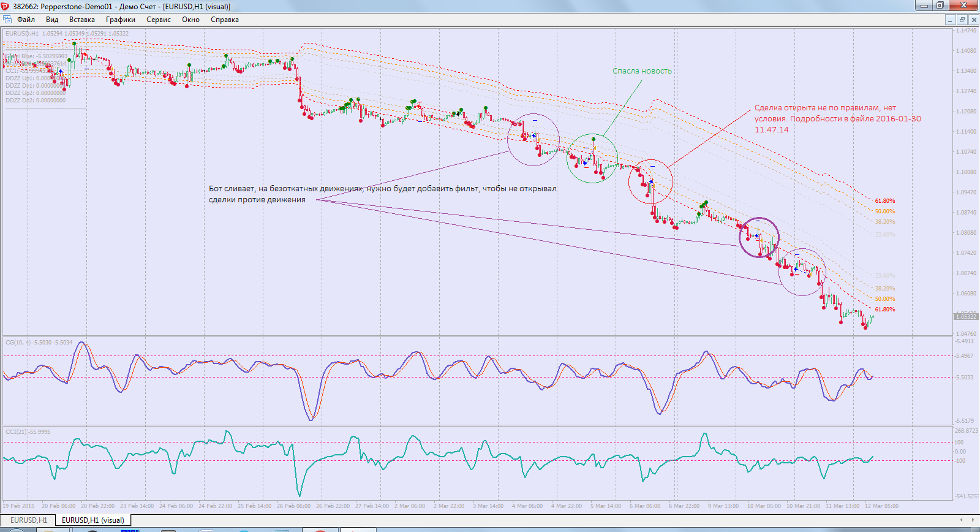Image resolution: width=980 pixels, height=532 pixels.
Task: Click the tab scroll right arrow
Action: click(x=973, y=520)
